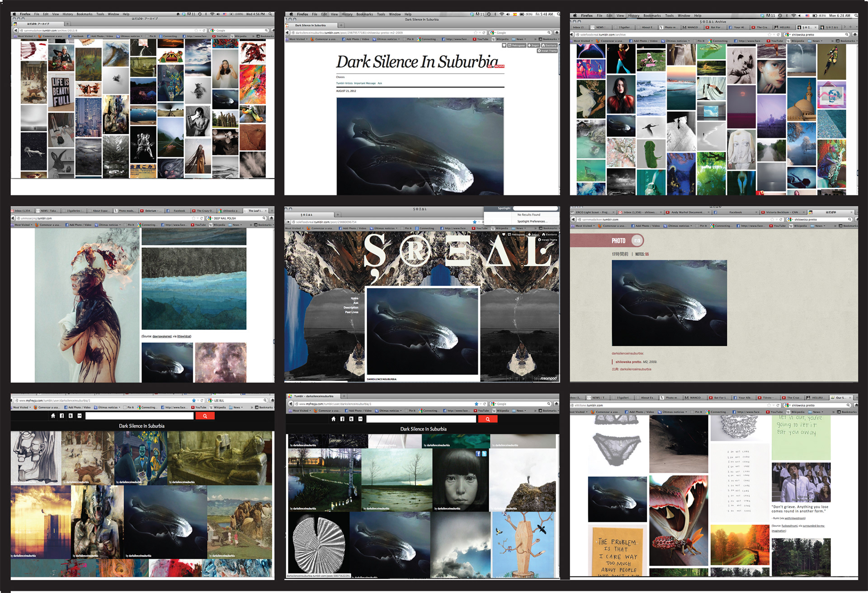This screenshot has width=868, height=593.
Task: Click reload icon in the darksilenceinsuburbia post address bar
Action: tap(484, 33)
